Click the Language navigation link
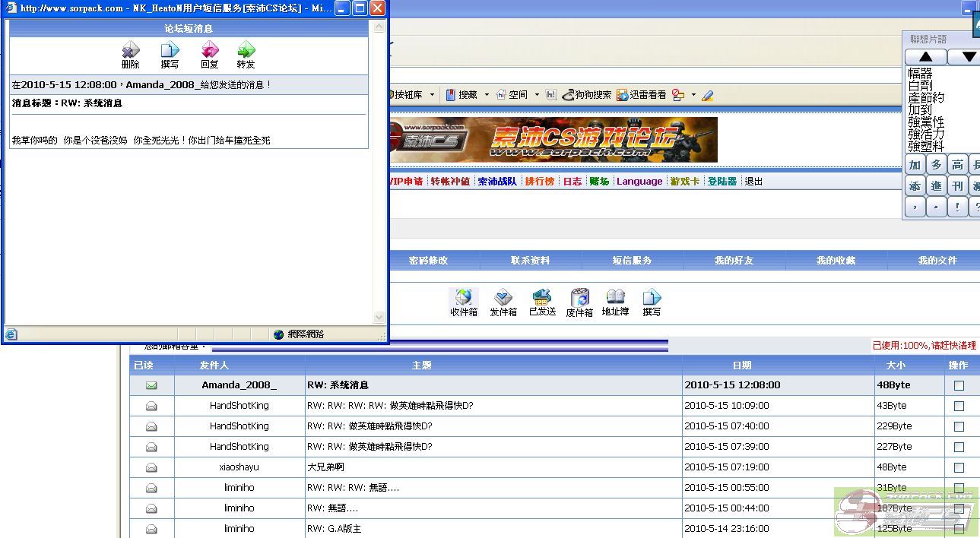980x538 pixels. [x=639, y=182]
